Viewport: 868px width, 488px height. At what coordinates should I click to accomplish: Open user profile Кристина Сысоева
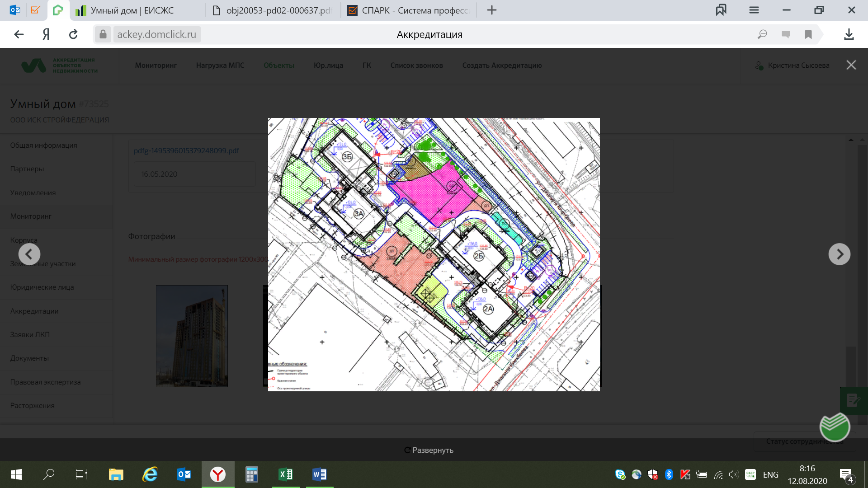[x=793, y=65]
